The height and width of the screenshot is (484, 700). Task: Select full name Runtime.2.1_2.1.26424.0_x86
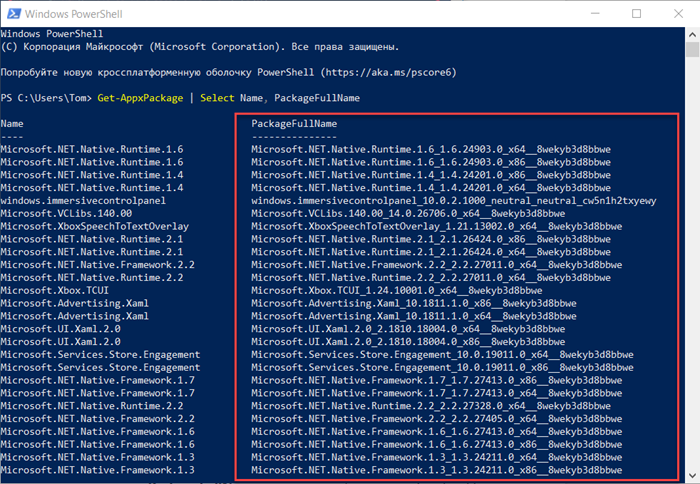point(431,239)
